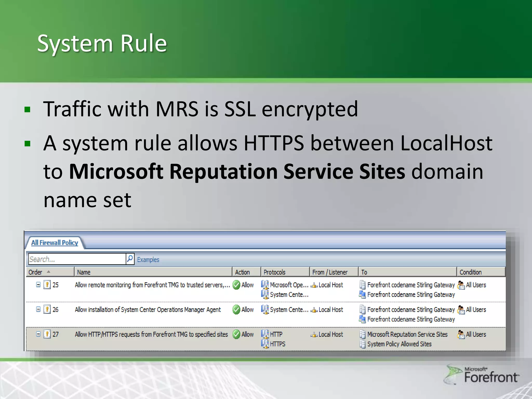This screenshot has width=532, height=399.
Task: Select 'Allow HTTP/HTTPS requests from Forefront TMG' rule name
Action: [x=151, y=334]
